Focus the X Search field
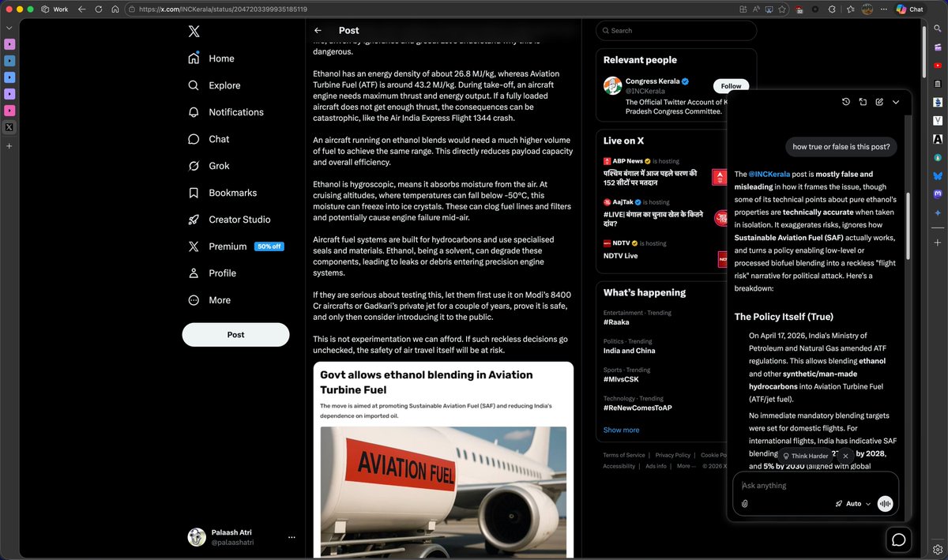The height and width of the screenshot is (560, 948). [x=677, y=31]
